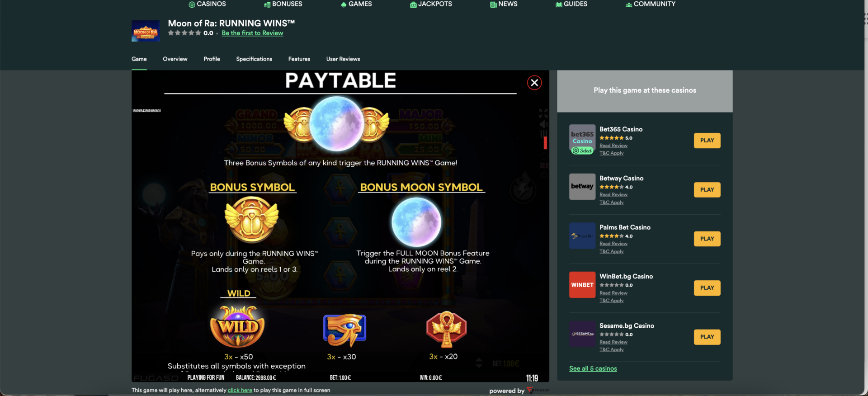The height and width of the screenshot is (396, 868).
Task: Play at Bet365 Casino
Action: (707, 141)
